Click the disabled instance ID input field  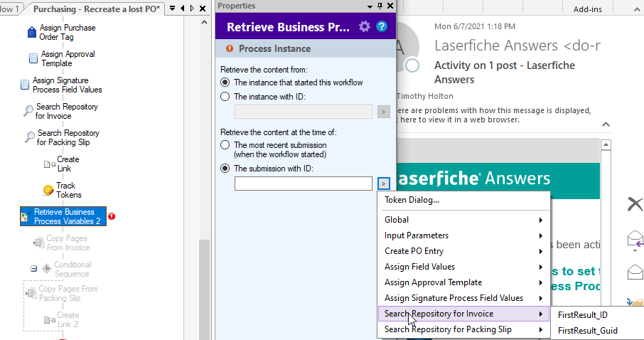click(x=303, y=112)
